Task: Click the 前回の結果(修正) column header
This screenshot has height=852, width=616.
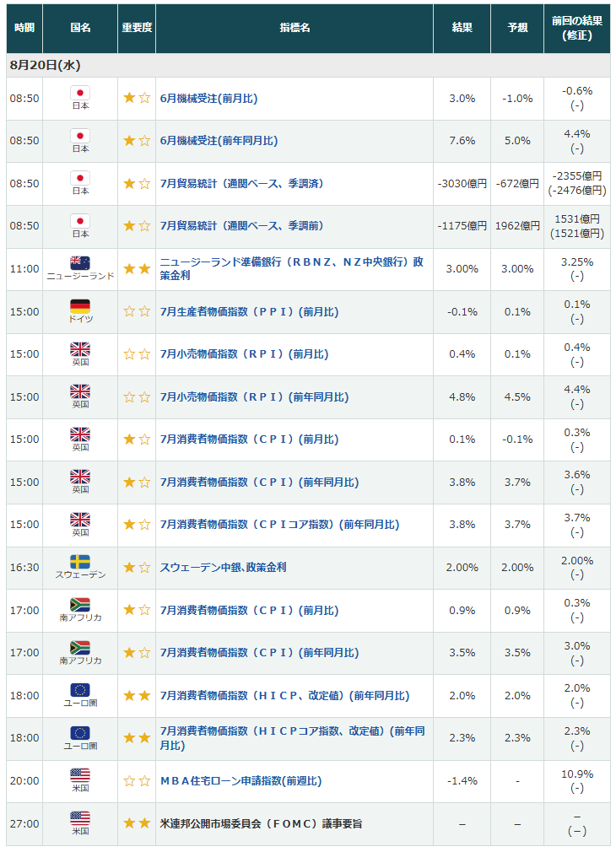Action: click(577, 28)
